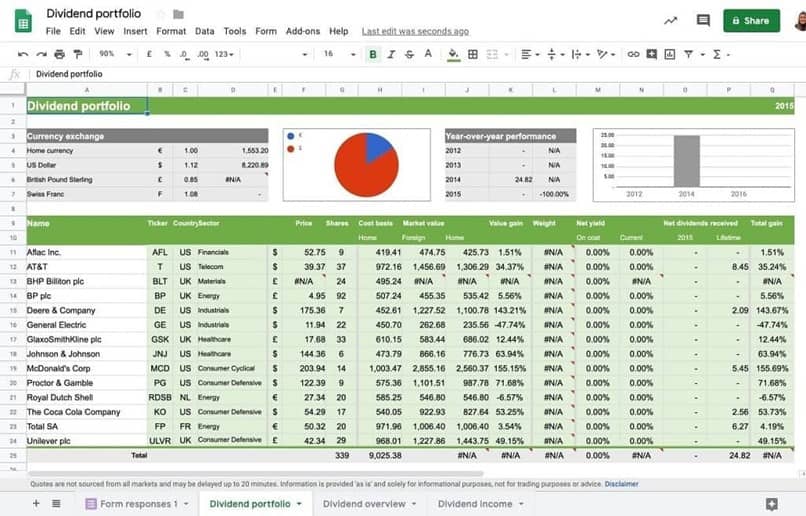Click the Add sheet plus icon
This screenshot has height=516, width=806.
pyautogui.click(x=36, y=504)
